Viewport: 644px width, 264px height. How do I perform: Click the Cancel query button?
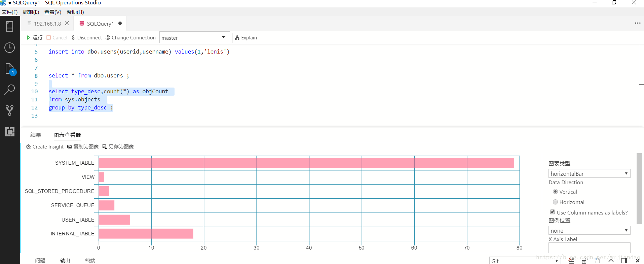(x=57, y=38)
